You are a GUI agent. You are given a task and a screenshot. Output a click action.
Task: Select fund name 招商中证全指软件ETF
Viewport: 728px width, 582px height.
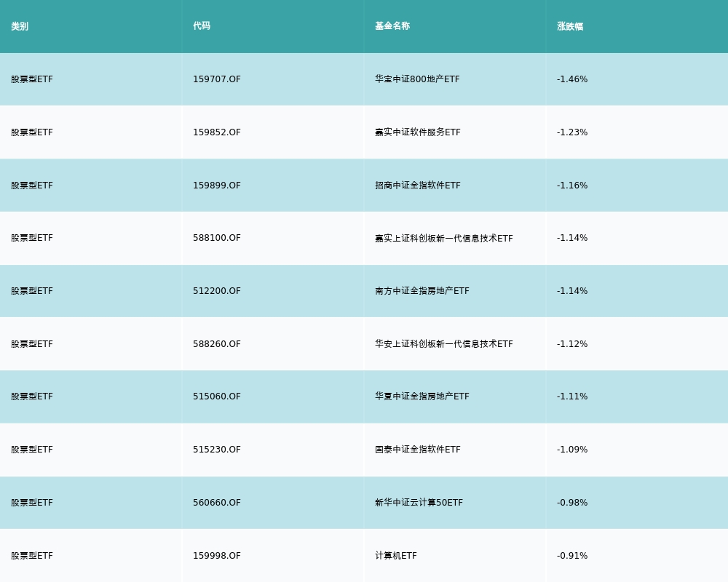coord(417,186)
